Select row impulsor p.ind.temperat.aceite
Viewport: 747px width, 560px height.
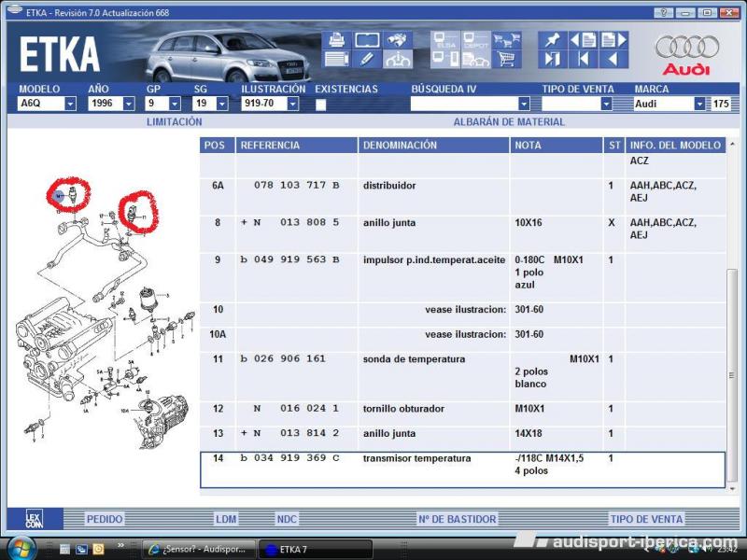pos(462,277)
